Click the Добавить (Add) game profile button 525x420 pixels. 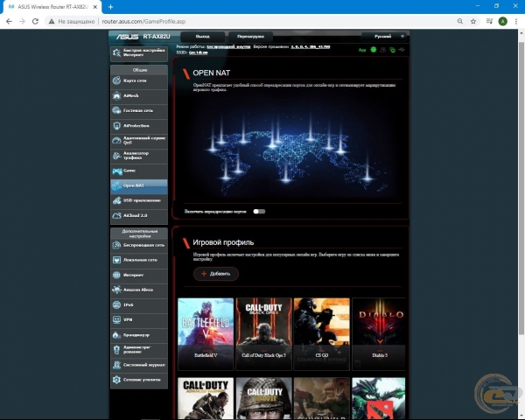tap(216, 274)
